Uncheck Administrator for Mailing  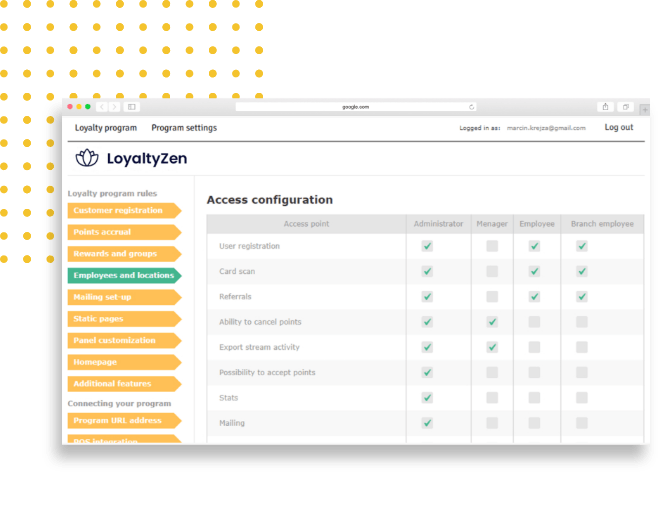coord(427,423)
